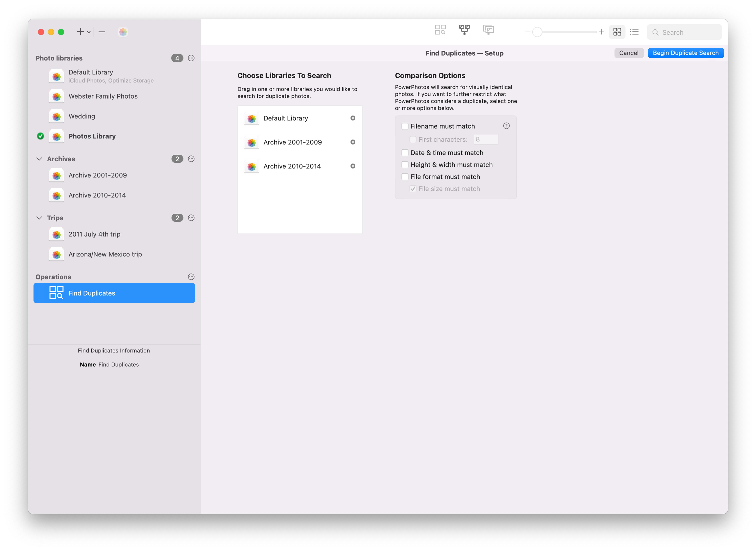Click the thumbnail size slider knob
Image resolution: width=756 pixels, height=551 pixels.
coord(537,32)
